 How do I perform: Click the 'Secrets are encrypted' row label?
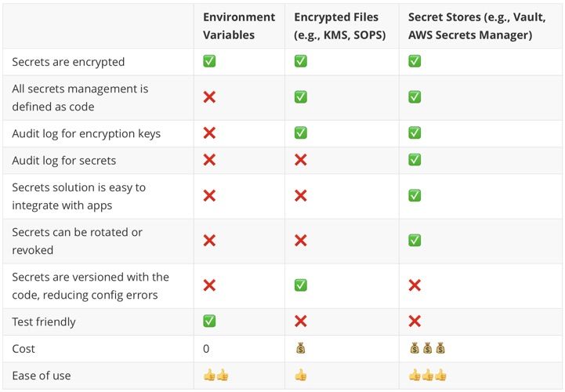click(68, 62)
